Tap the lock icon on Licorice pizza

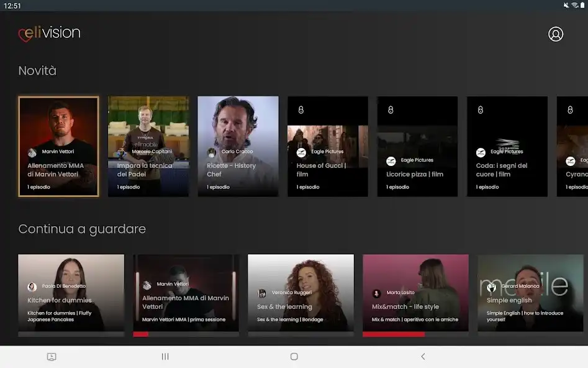click(x=391, y=110)
